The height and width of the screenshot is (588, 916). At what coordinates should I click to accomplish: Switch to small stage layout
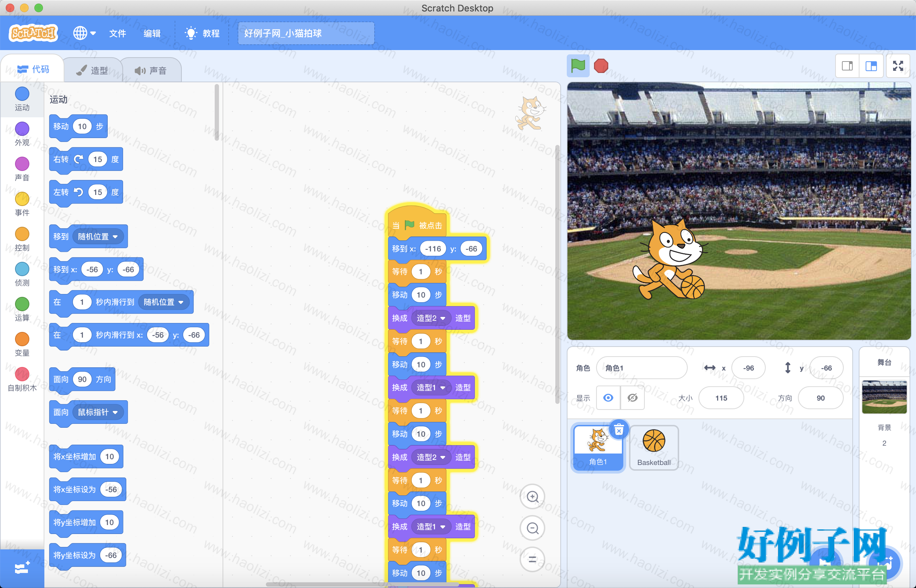click(x=847, y=66)
